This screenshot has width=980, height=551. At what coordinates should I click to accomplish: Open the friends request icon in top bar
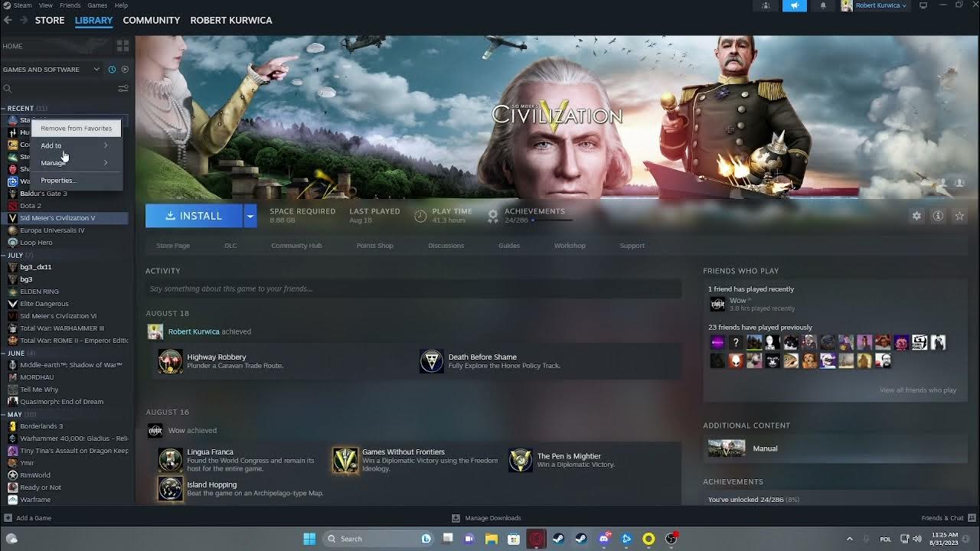click(x=766, y=5)
